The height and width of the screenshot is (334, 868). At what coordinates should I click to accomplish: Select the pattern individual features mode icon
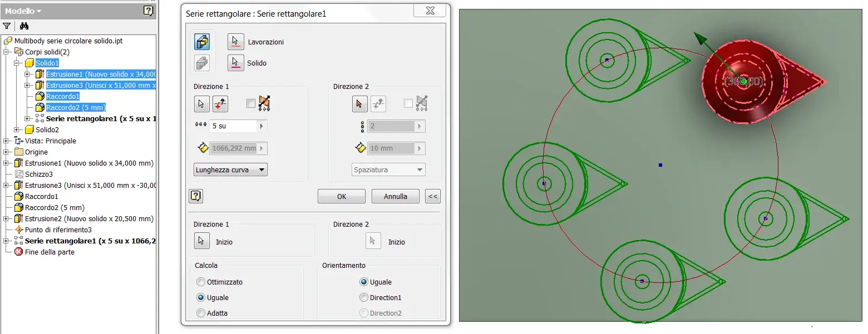point(202,42)
